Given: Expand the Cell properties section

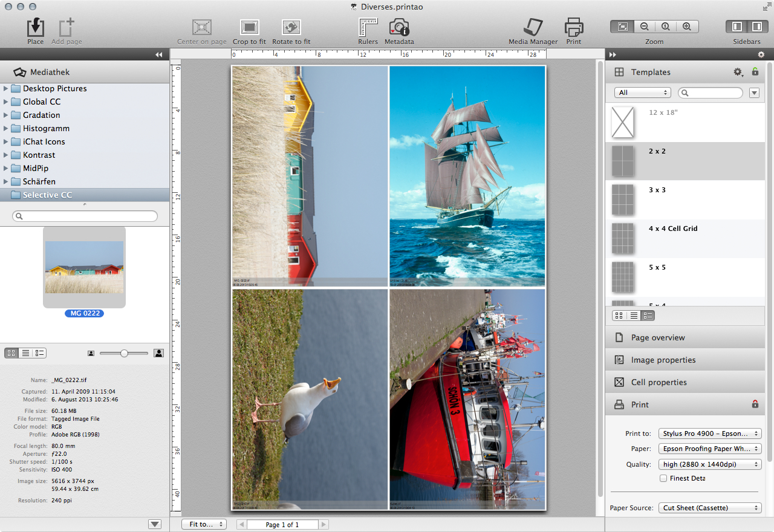Looking at the screenshot, I should tap(685, 382).
